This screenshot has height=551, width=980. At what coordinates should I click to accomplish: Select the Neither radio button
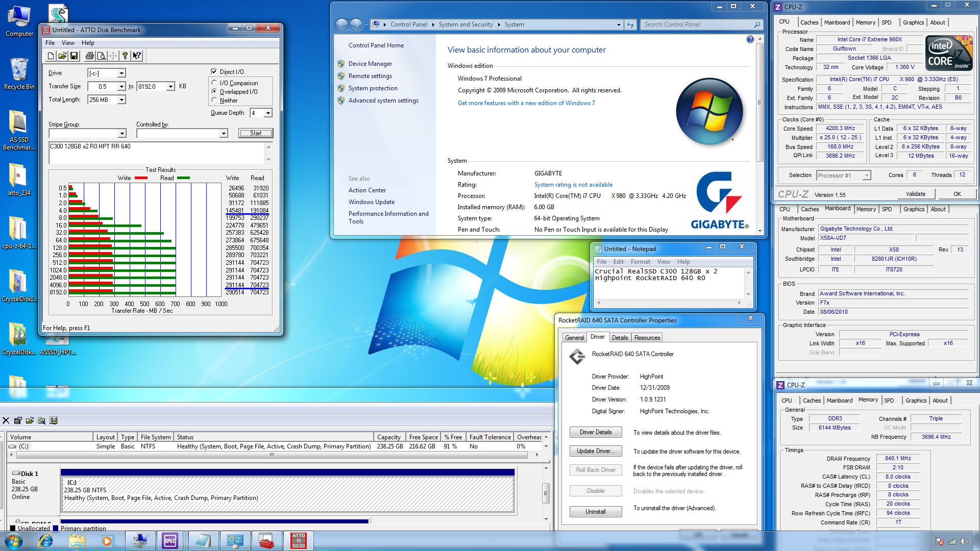point(214,100)
